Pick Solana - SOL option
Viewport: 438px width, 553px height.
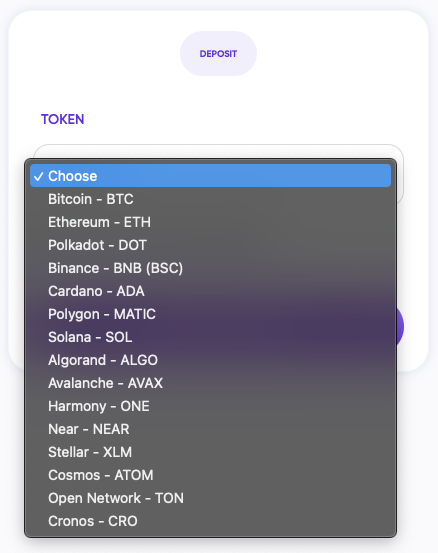click(211, 337)
